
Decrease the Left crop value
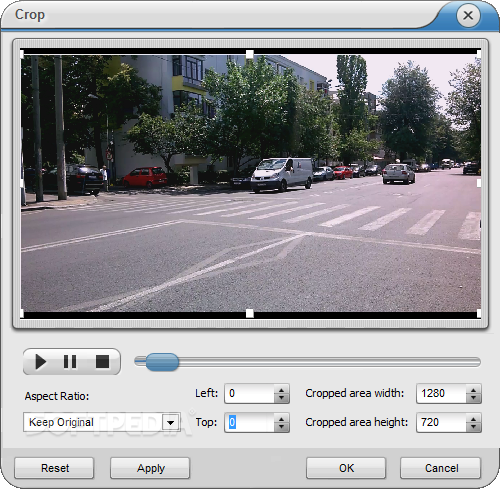(282, 398)
